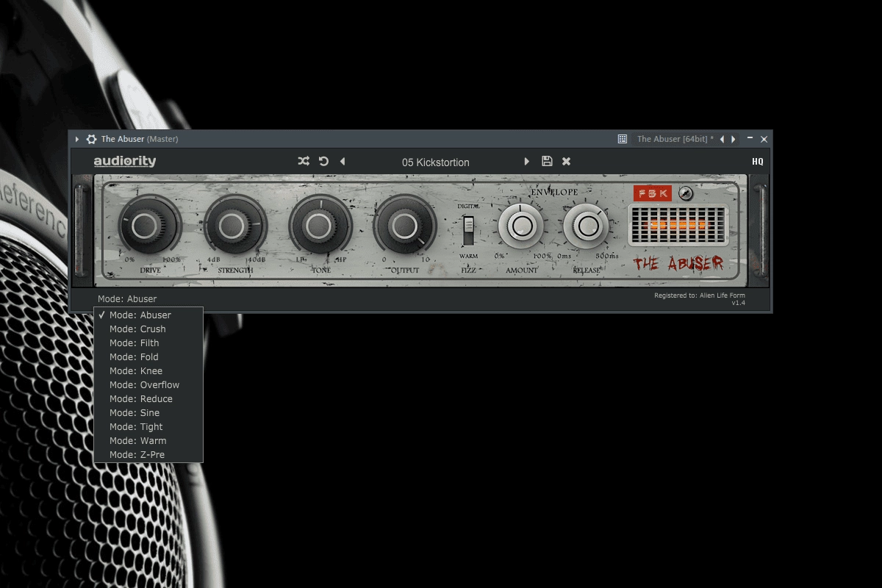
Task: Click the Tone knob
Action: (320, 225)
